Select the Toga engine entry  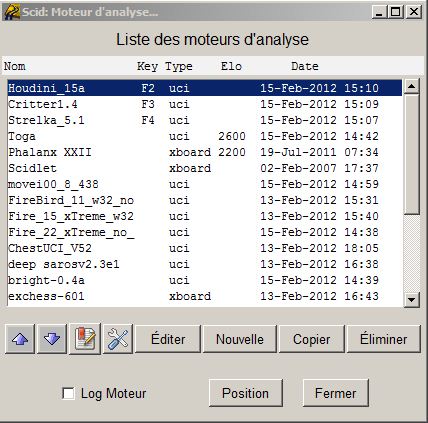coord(205,136)
